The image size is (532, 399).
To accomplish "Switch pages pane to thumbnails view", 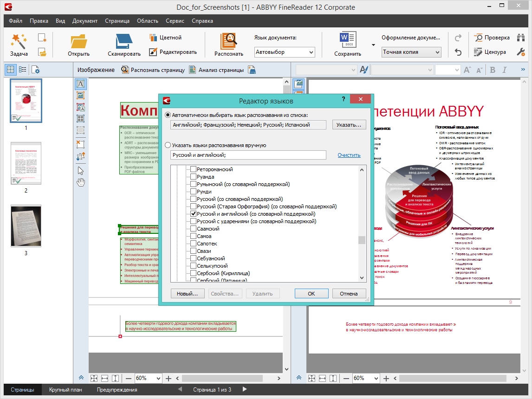I will [11, 70].
